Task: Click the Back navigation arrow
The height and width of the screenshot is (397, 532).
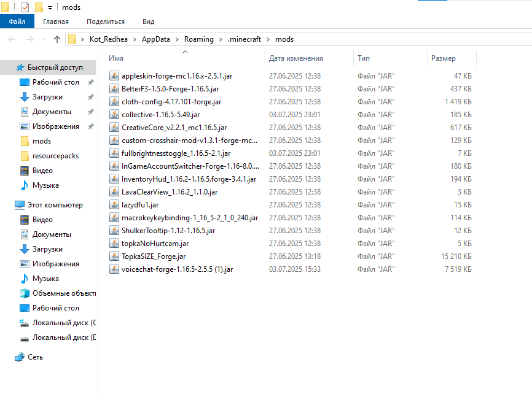Action: pos(12,39)
